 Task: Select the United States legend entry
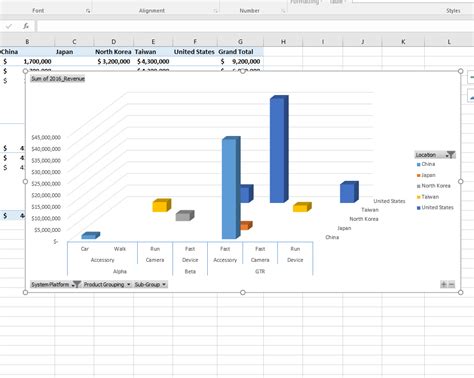click(x=435, y=207)
